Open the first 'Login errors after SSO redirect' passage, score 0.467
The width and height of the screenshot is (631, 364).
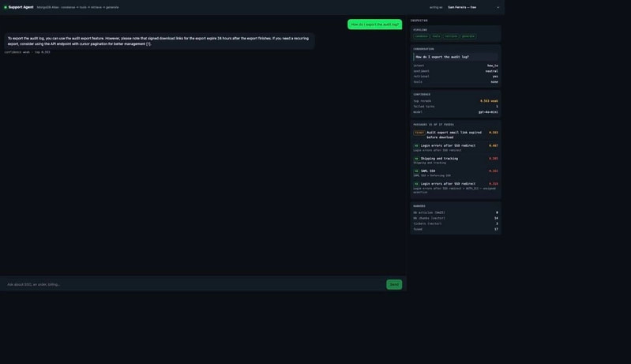coord(456,148)
